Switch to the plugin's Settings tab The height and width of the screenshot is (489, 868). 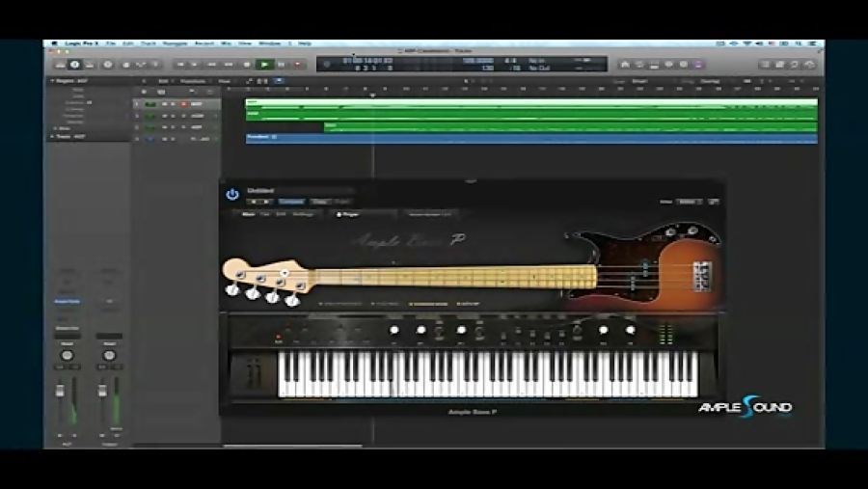click(303, 214)
